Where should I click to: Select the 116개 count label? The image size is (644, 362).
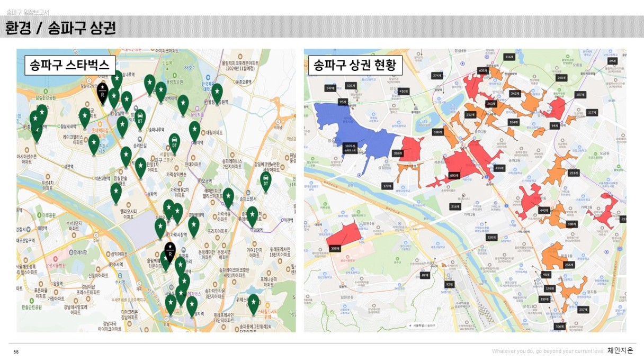pyautogui.click(x=509, y=57)
